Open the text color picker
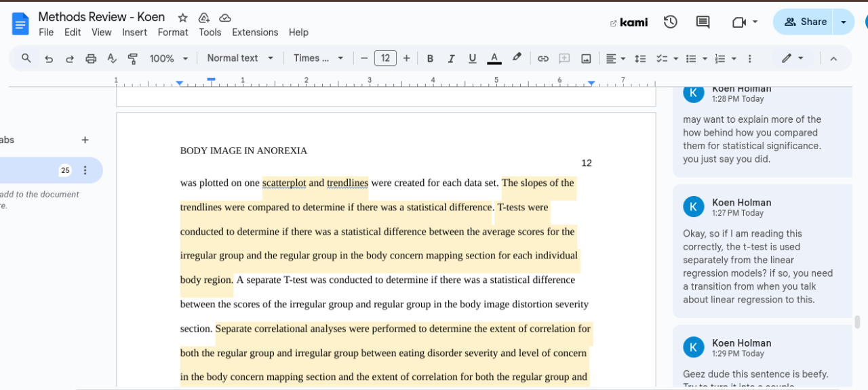868x390 pixels. [494, 59]
